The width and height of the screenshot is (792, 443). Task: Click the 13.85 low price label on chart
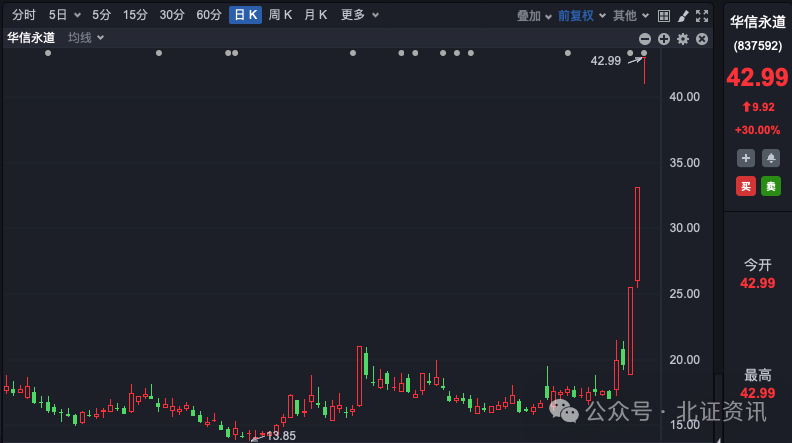coord(281,435)
